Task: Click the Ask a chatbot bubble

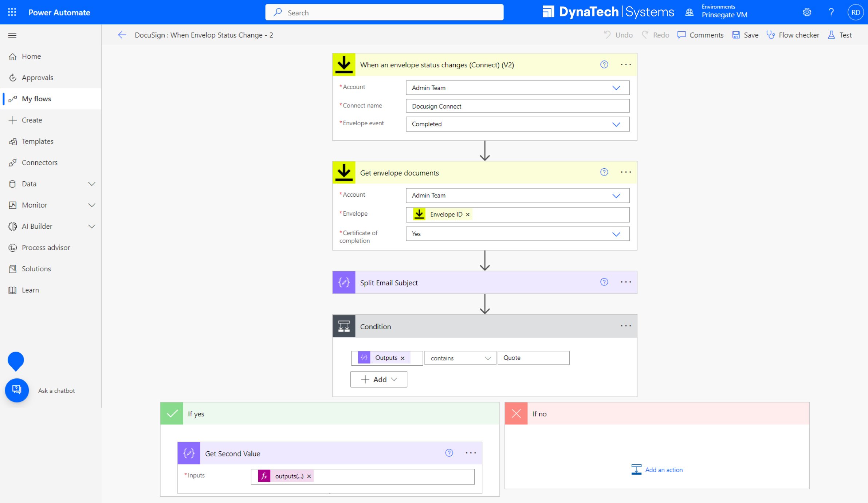Action: pyautogui.click(x=17, y=390)
